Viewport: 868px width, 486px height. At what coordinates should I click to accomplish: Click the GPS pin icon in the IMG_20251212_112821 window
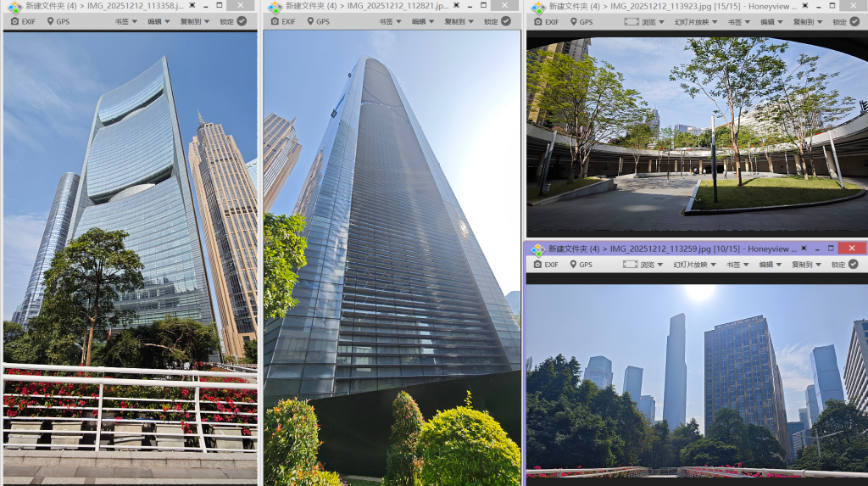(x=309, y=21)
